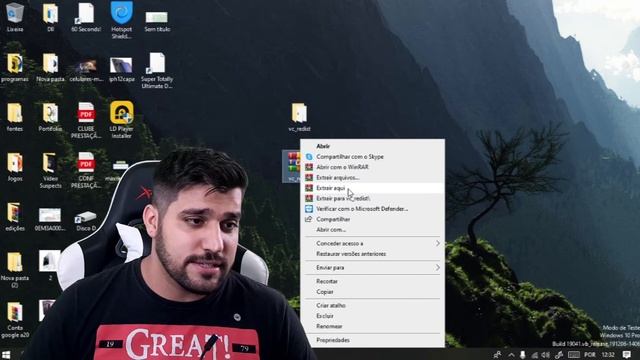Screen dimensions: 640x360
Task: Select the Nova pasta (2) folder
Action: [15, 269]
